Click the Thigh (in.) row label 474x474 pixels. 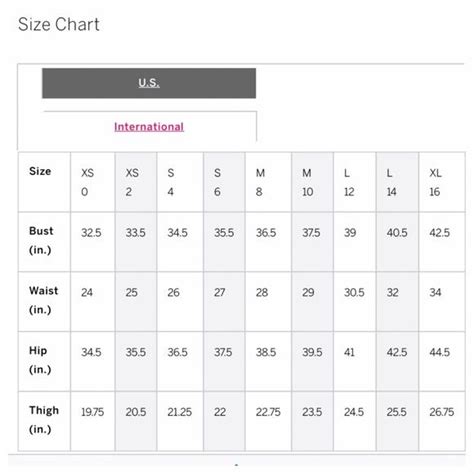point(44,420)
